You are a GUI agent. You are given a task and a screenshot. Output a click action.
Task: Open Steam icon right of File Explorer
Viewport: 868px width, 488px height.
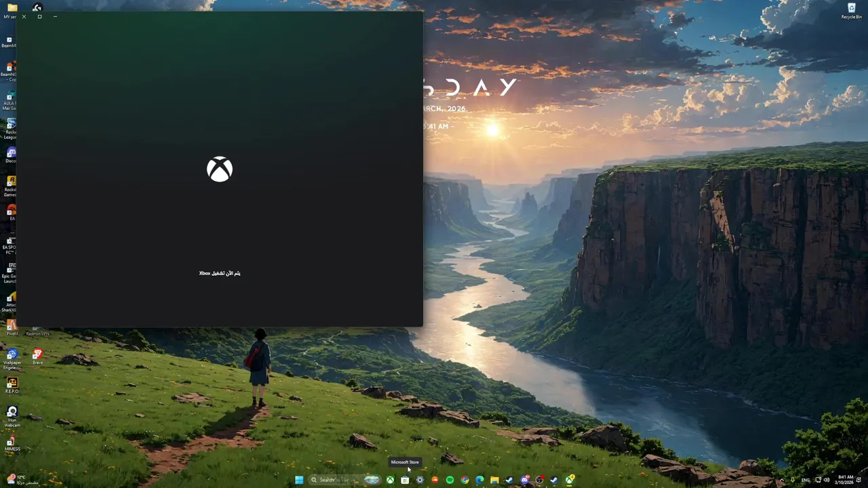click(509, 480)
